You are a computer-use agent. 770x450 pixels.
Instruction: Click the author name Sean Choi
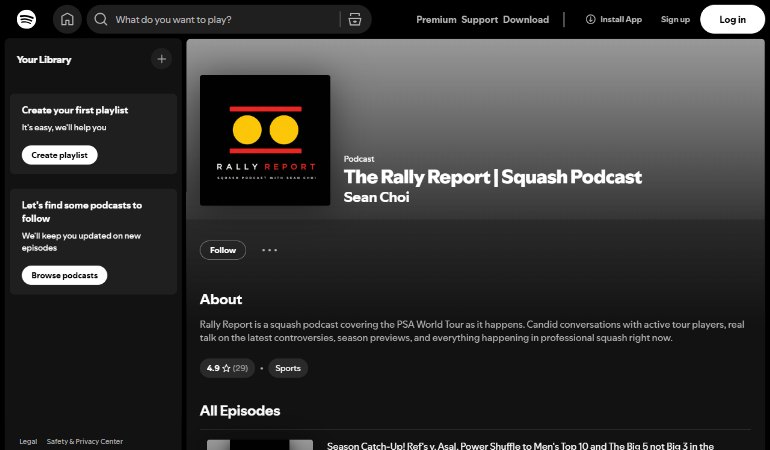point(377,197)
